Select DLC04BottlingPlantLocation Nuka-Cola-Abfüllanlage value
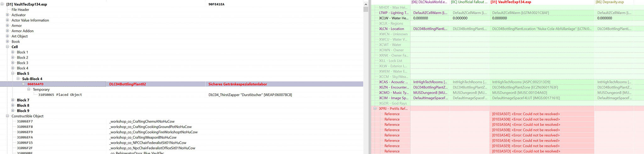 point(542,29)
